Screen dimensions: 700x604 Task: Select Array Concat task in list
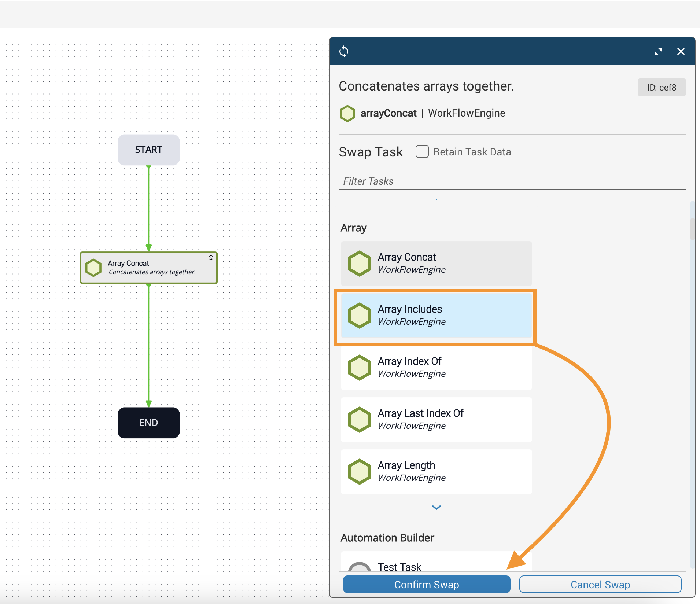(436, 263)
